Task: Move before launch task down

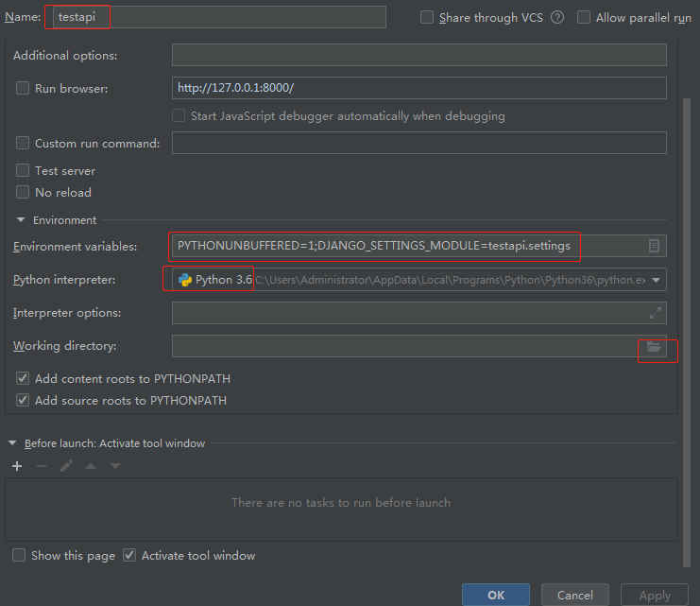Action: pos(114,466)
